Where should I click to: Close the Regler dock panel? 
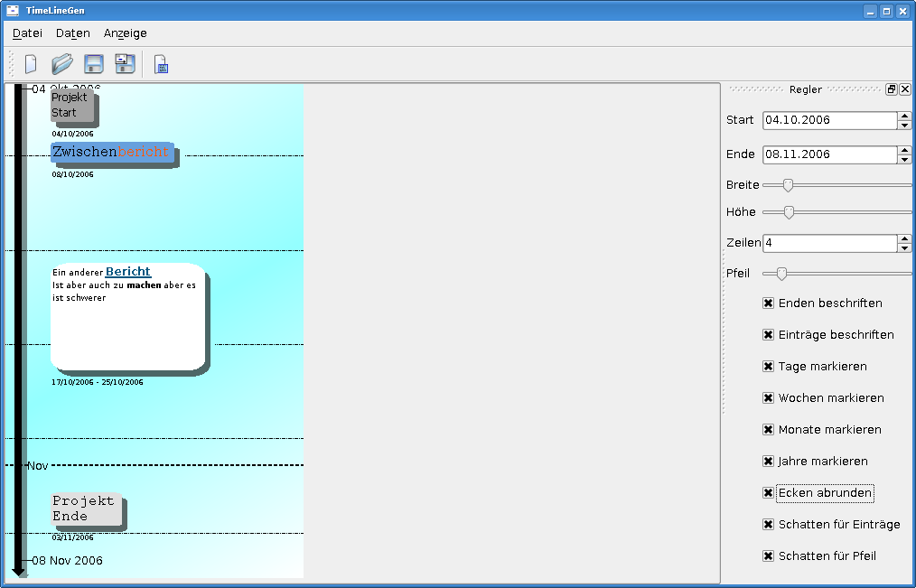[x=905, y=89]
